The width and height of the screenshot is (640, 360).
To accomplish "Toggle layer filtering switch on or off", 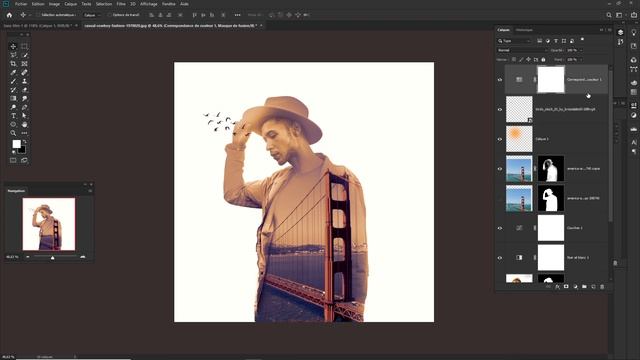I will click(582, 40).
